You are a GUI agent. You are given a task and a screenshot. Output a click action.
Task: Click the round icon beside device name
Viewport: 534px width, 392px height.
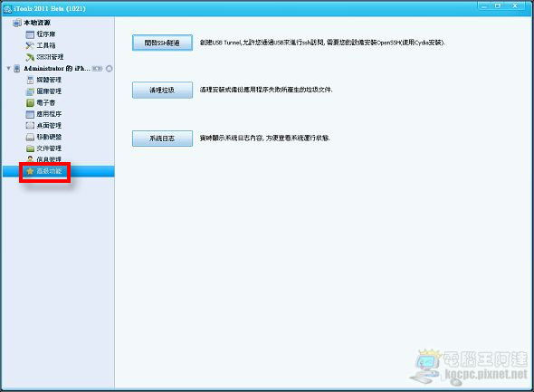pyautogui.click(x=109, y=69)
